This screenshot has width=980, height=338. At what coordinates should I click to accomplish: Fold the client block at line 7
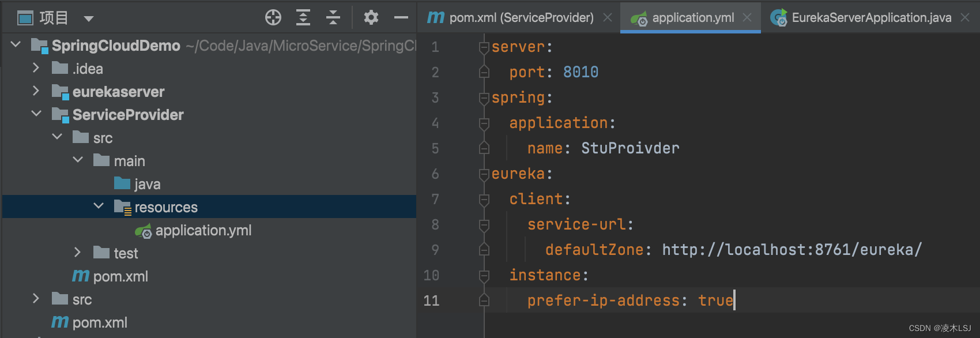pos(484,199)
